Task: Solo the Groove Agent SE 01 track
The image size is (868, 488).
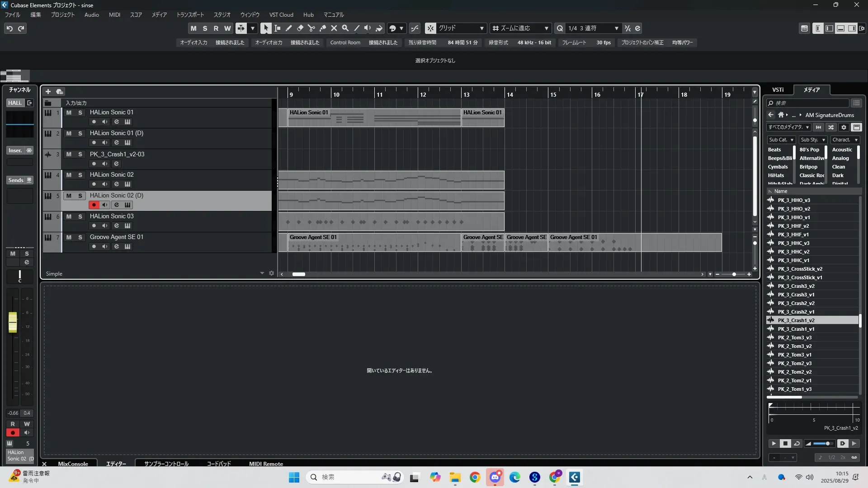Action: [80, 237]
